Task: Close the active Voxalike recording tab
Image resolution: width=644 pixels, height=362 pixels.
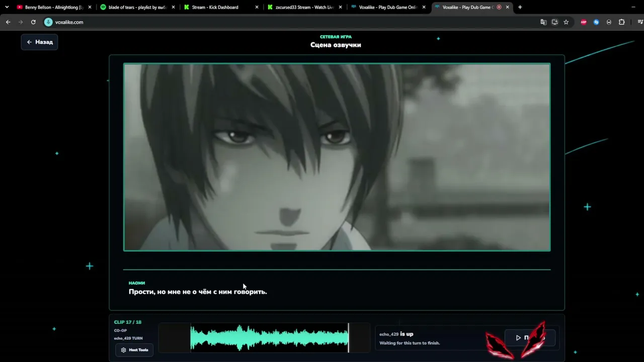Action: [507, 7]
